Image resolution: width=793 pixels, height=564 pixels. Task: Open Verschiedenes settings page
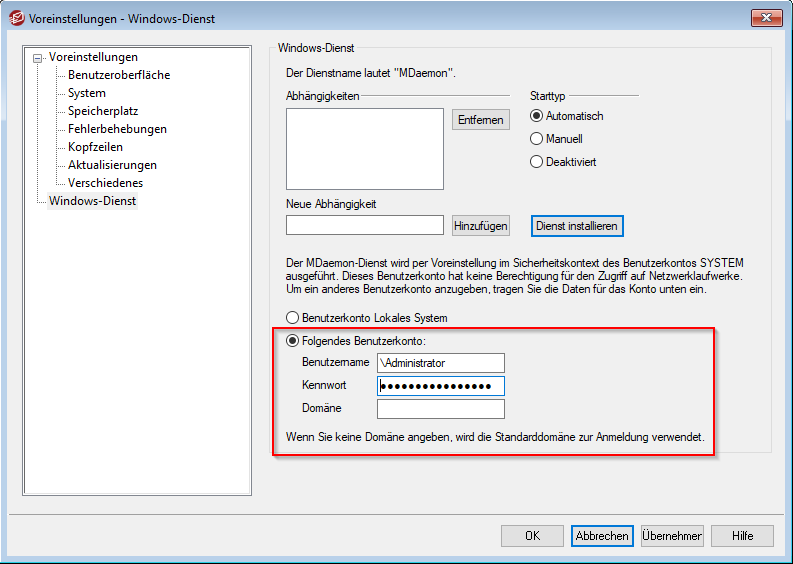pyautogui.click(x=105, y=183)
